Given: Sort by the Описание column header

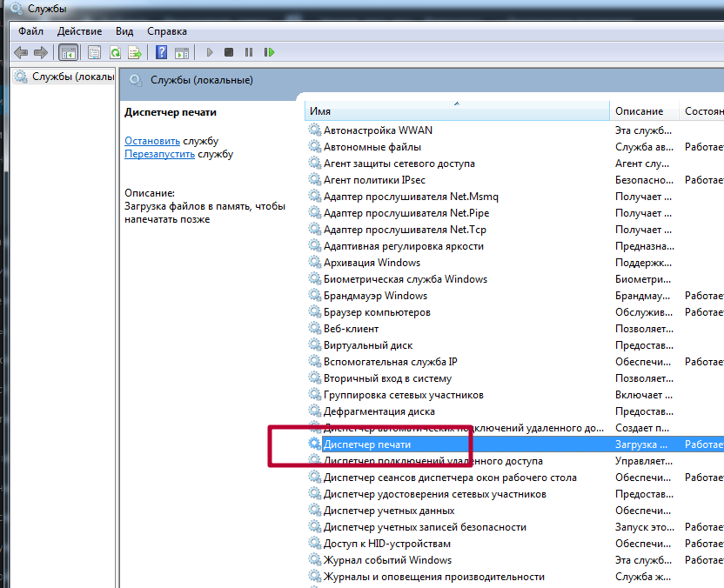Looking at the screenshot, I should point(645,111).
